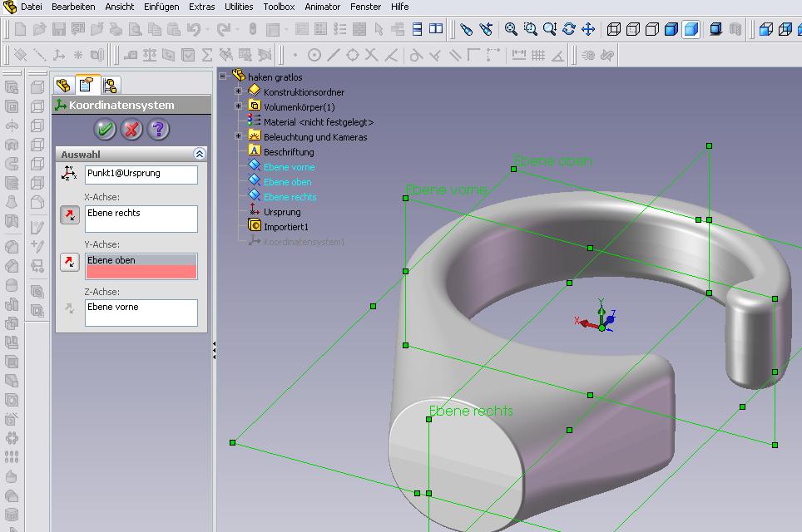802x532 pixels.
Task: Expand Beleuchtung und Kameras node
Action: (x=239, y=136)
